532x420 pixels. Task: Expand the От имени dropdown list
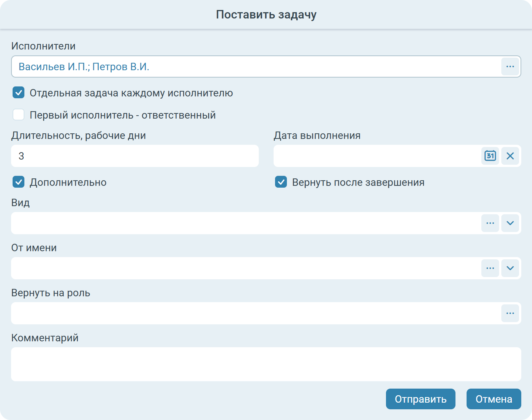pos(510,268)
